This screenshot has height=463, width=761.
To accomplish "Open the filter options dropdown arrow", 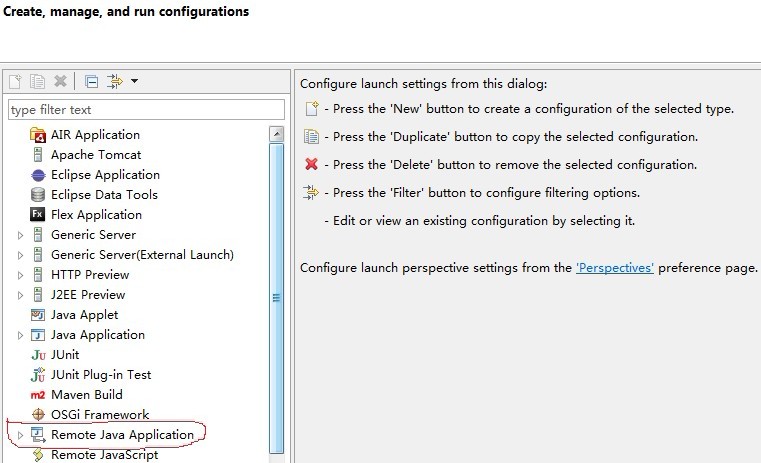I will (x=134, y=81).
